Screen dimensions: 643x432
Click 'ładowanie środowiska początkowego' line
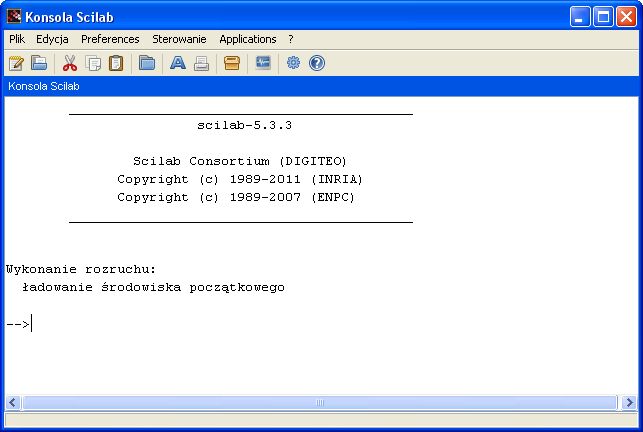click(153, 288)
